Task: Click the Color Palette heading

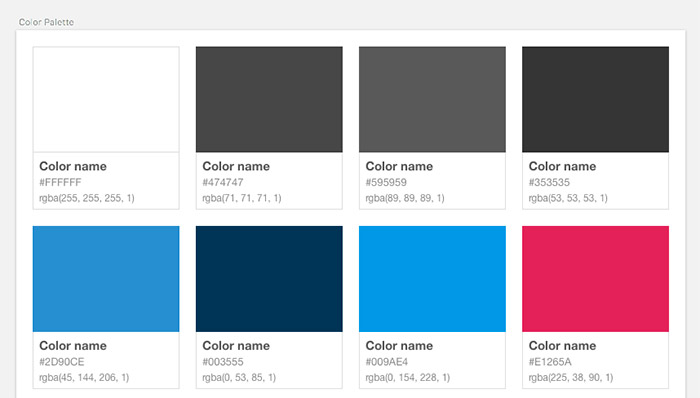Action: point(46,22)
